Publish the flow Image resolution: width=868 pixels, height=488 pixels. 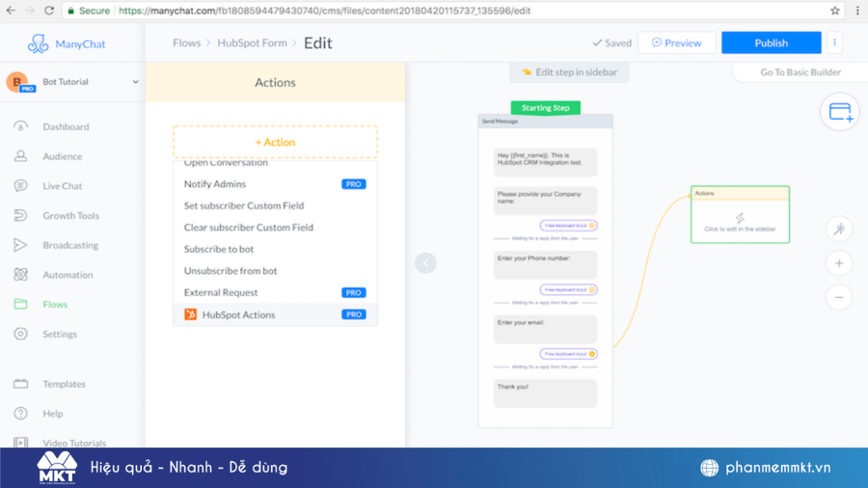[x=772, y=42]
